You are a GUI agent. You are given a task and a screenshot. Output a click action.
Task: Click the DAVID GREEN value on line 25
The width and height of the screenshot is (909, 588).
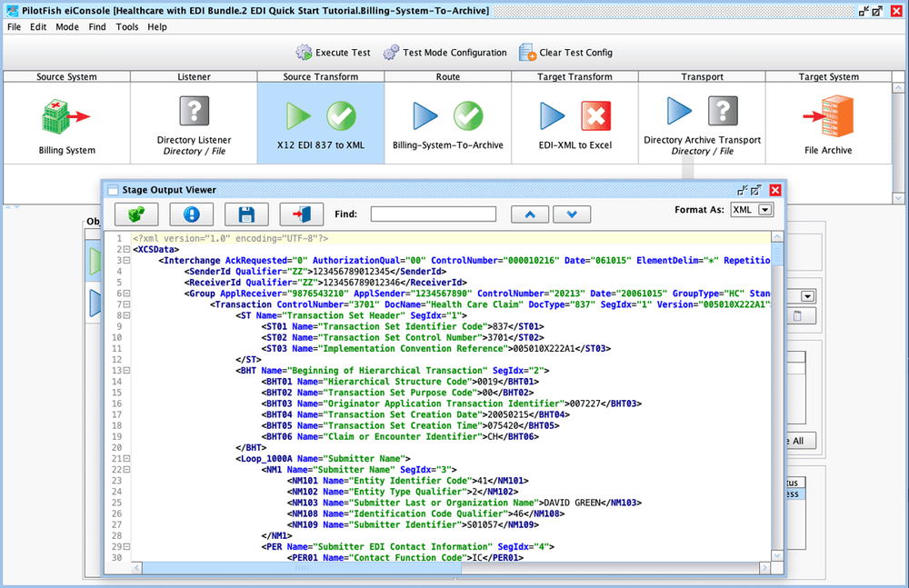click(571, 503)
